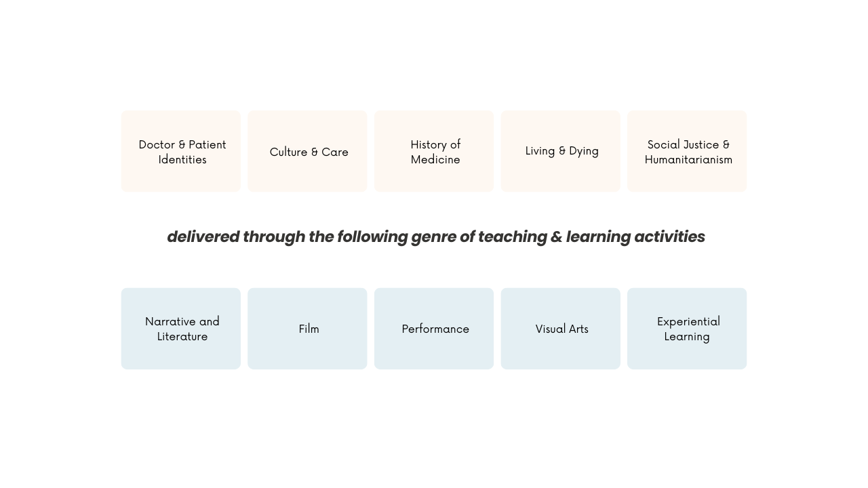
Task: Select the Narrative and Literature card
Action: coord(181,329)
